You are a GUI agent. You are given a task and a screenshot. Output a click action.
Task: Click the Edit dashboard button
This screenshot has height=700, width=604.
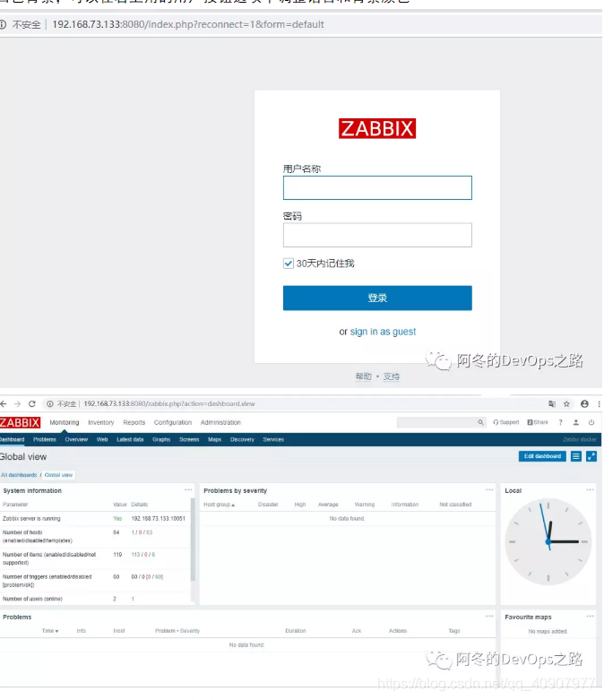point(542,456)
